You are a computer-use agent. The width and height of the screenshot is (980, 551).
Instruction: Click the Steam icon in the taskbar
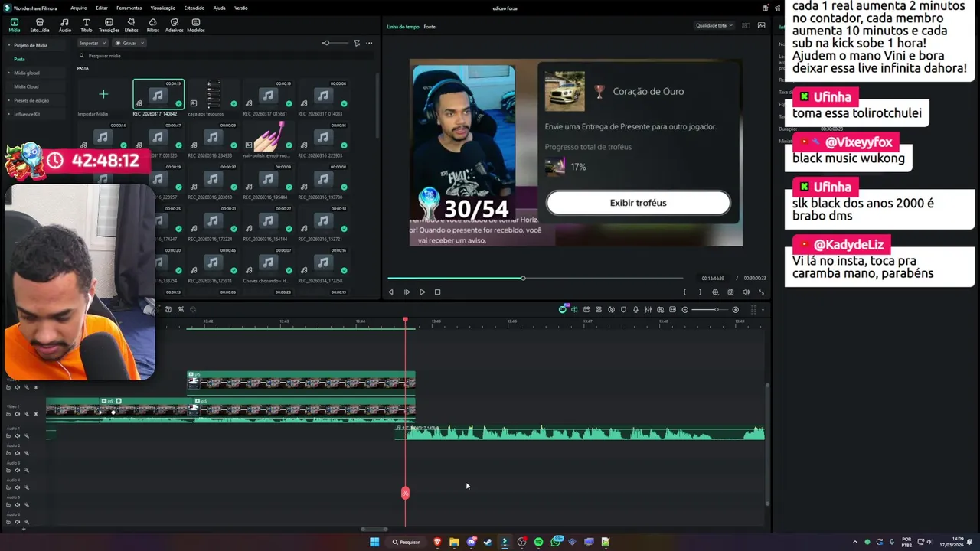(488, 542)
